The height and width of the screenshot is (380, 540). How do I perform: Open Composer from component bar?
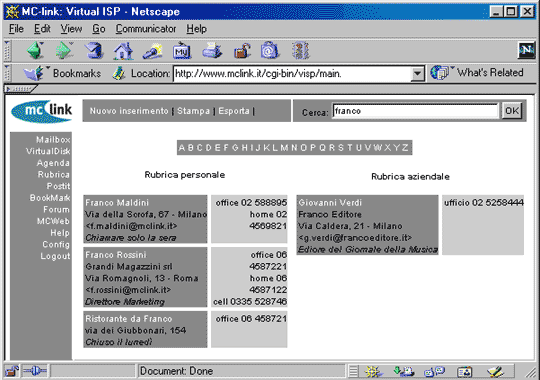(496, 371)
